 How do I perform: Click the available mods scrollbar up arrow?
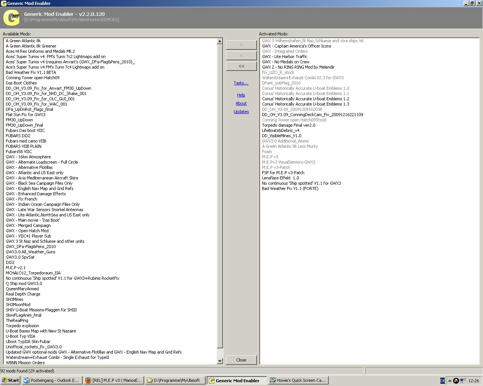coord(220,41)
